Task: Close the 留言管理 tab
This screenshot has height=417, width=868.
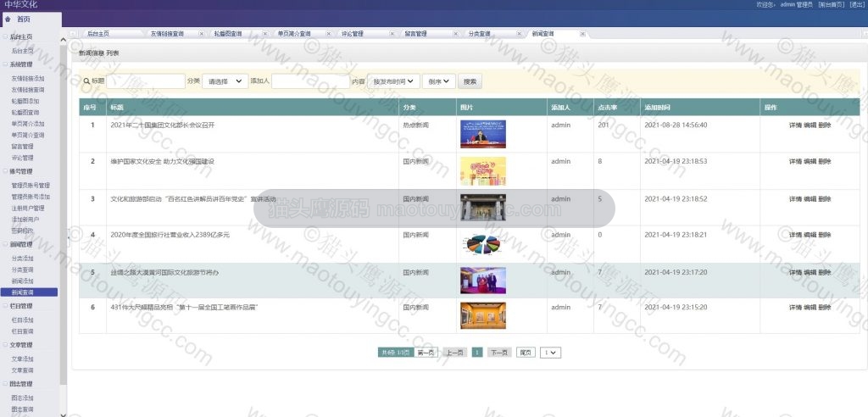Action: 455,34
